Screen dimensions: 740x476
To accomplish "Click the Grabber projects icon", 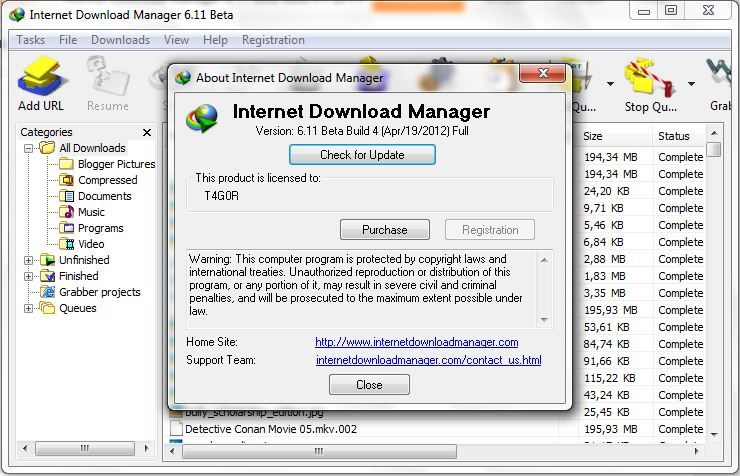I will tap(47, 292).
